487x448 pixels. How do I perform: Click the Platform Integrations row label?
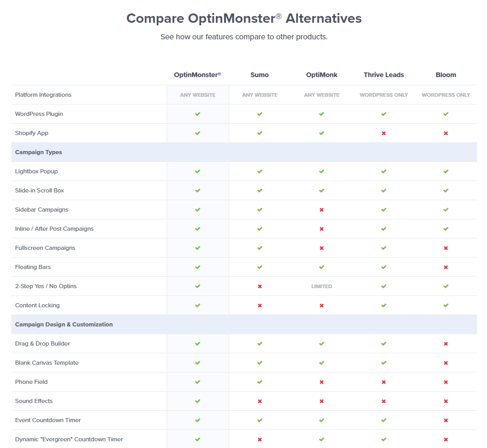pos(43,95)
